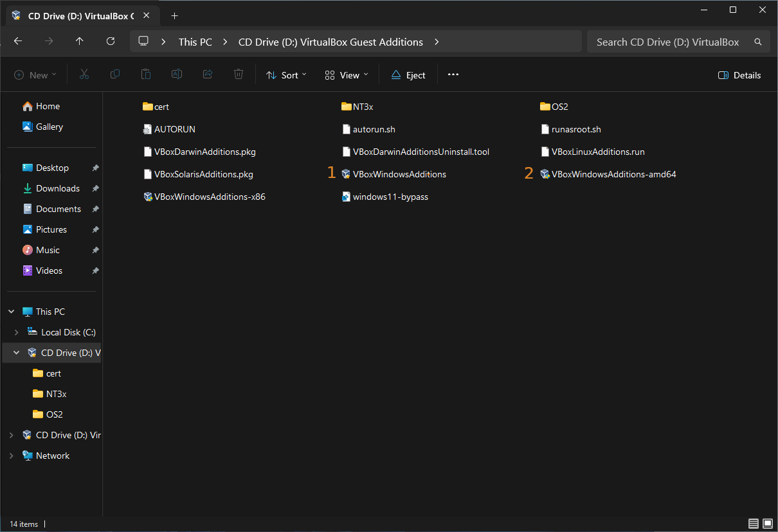
Task: Select Network in the navigation pane
Action: point(46,456)
